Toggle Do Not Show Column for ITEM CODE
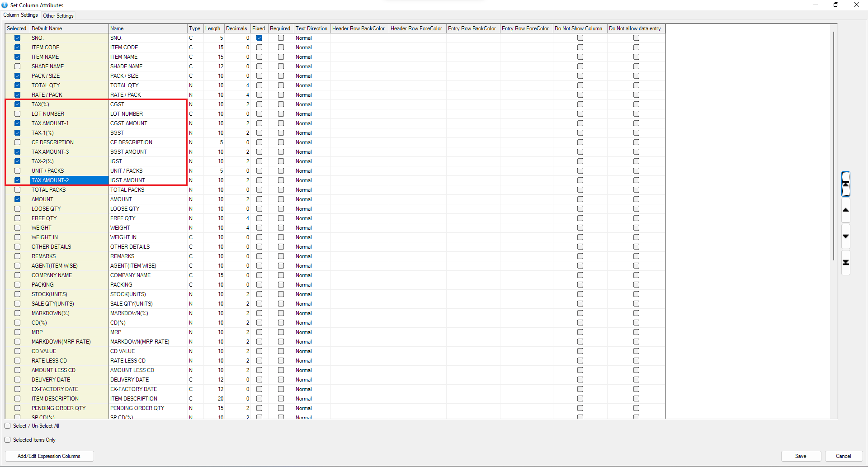This screenshot has height=467, width=868. (x=580, y=47)
